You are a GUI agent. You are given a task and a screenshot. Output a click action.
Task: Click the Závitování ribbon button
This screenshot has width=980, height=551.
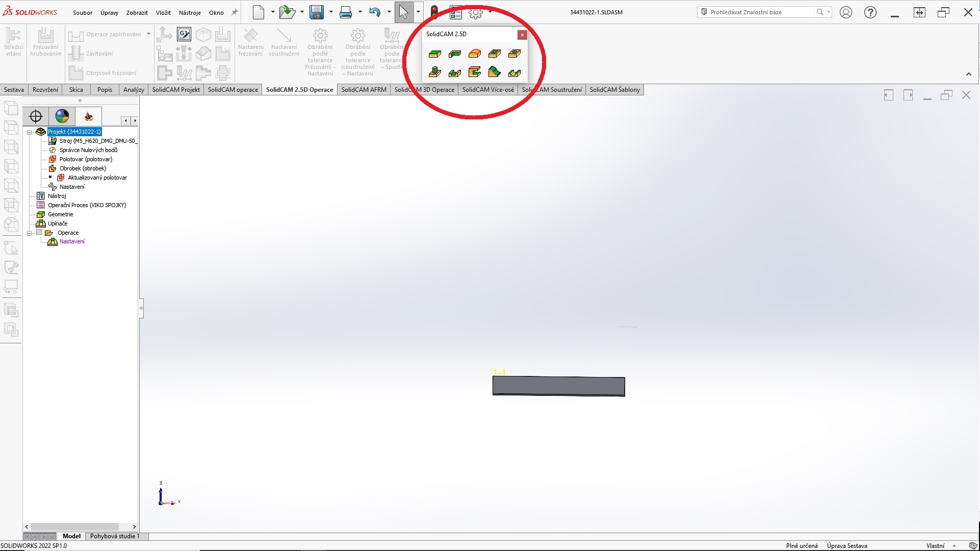point(92,53)
